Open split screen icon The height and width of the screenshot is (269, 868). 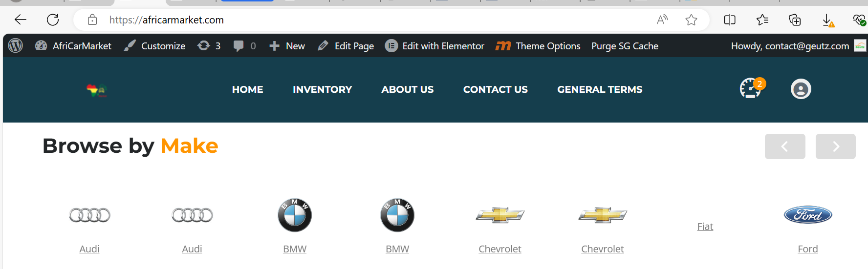[730, 20]
